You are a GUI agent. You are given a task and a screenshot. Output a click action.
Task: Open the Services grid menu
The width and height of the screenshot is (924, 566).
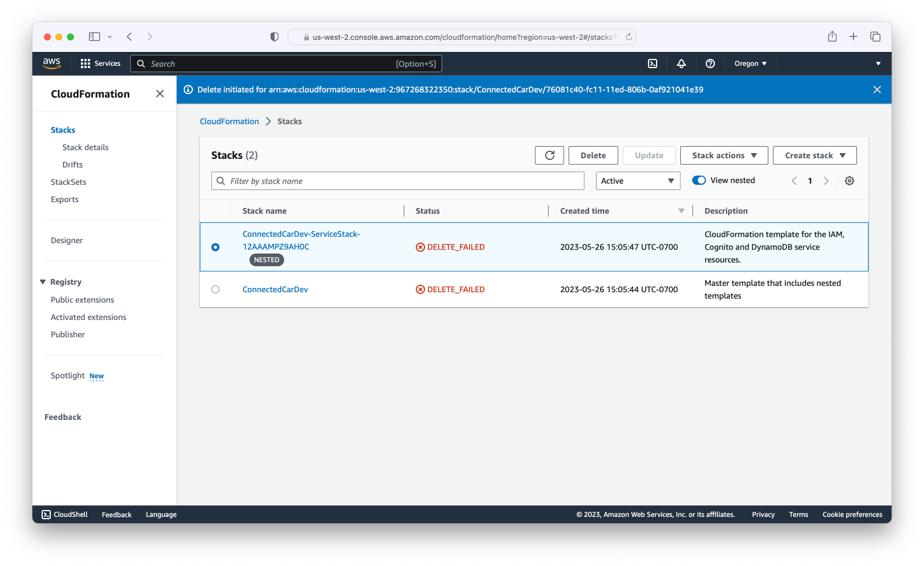coord(100,64)
